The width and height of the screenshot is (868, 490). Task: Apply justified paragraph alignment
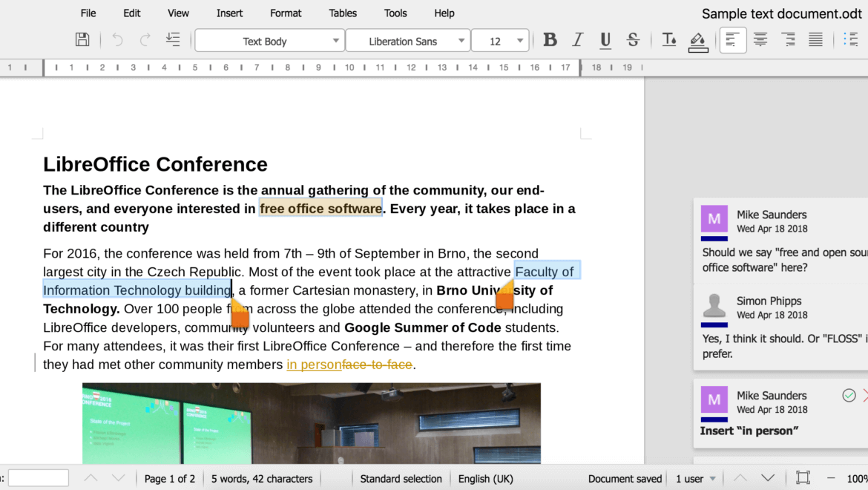point(815,39)
